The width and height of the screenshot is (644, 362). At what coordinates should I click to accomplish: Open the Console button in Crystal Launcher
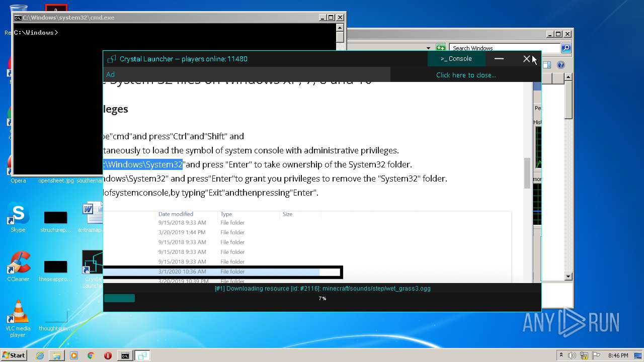456,59
